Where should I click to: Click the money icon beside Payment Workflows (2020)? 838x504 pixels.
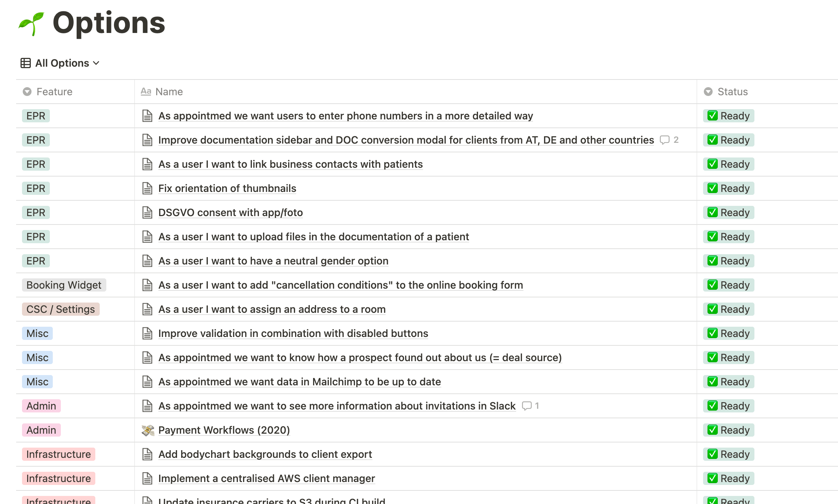[x=148, y=430]
